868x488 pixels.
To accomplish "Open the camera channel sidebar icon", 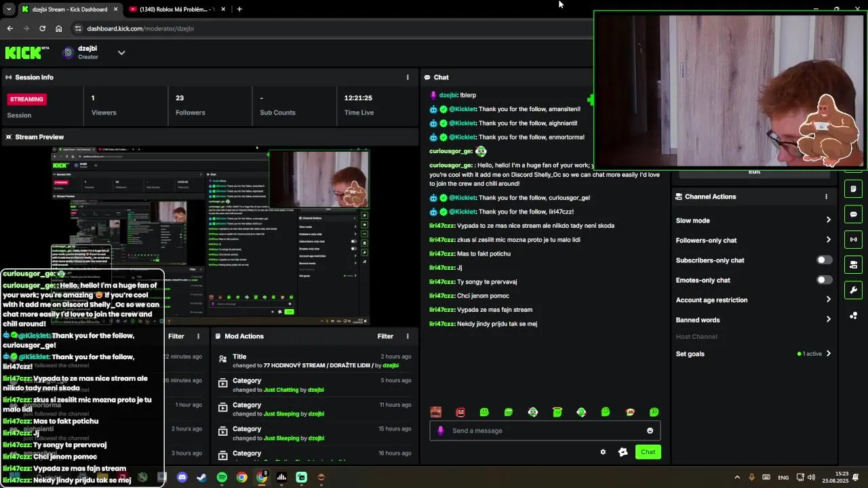I will pyautogui.click(x=853, y=264).
